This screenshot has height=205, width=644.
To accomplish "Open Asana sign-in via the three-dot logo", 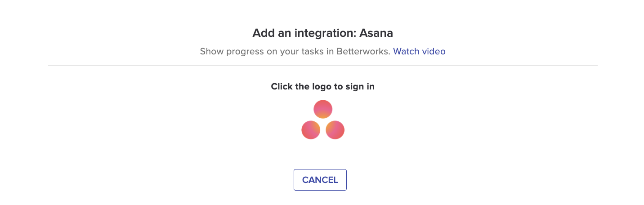I will tap(323, 120).
